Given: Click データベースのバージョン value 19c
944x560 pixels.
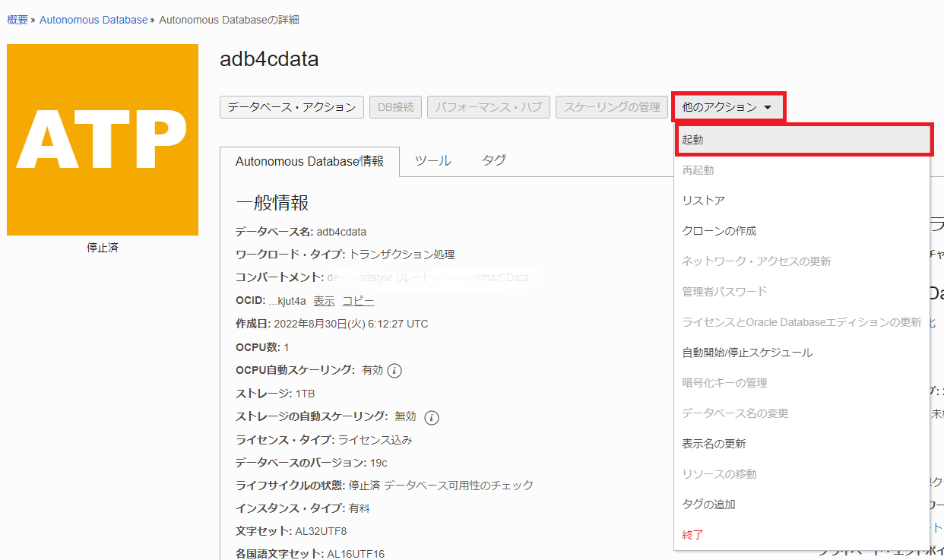Looking at the screenshot, I should [380, 463].
